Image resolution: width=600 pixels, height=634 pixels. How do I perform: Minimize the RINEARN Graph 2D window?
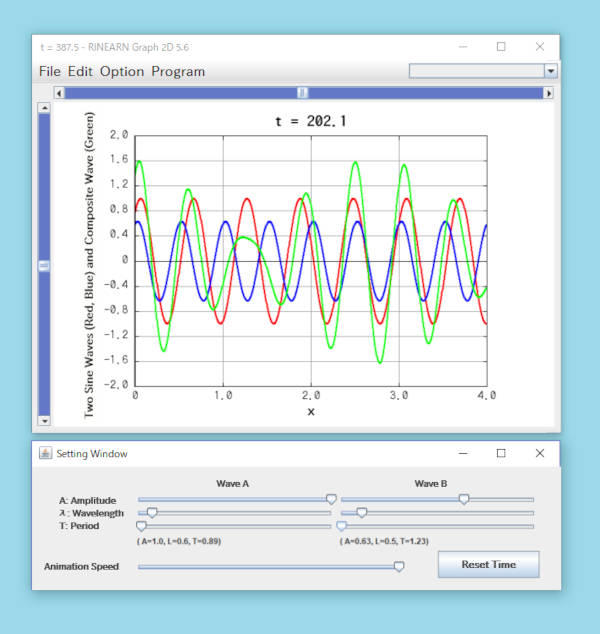coord(463,47)
